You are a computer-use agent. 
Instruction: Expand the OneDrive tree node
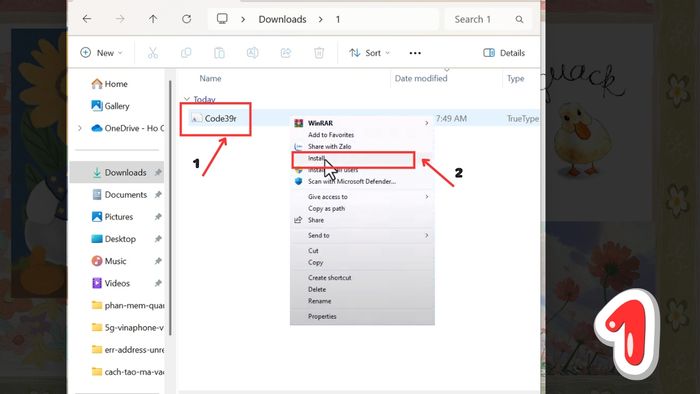(x=80, y=128)
